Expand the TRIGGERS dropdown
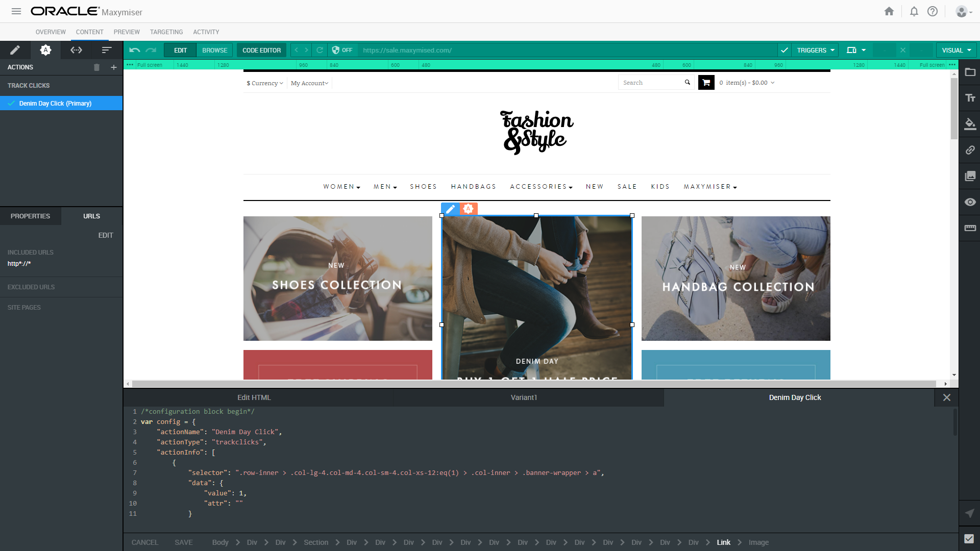 pos(815,50)
